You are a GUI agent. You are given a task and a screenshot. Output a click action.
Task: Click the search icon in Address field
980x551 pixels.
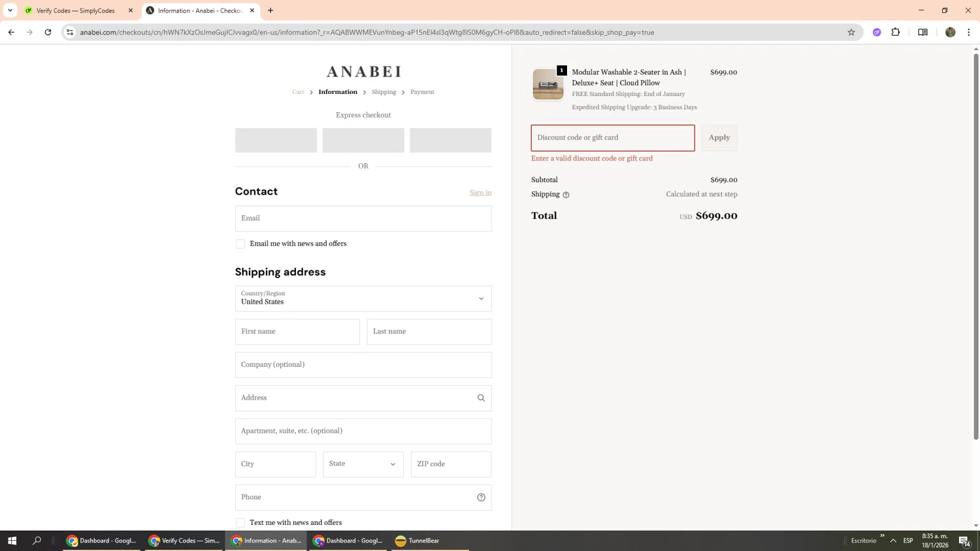pyautogui.click(x=481, y=398)
